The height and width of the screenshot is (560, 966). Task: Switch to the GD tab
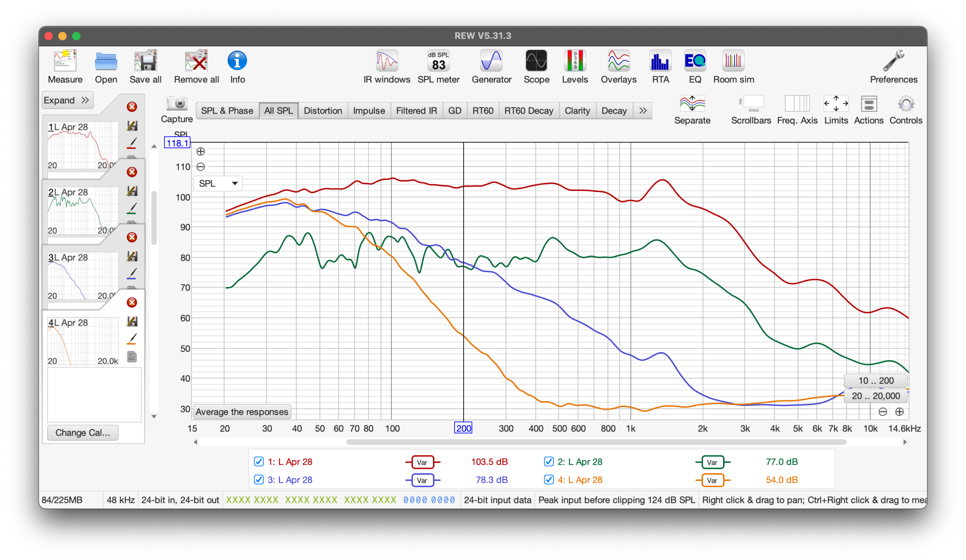click(455, 111)
